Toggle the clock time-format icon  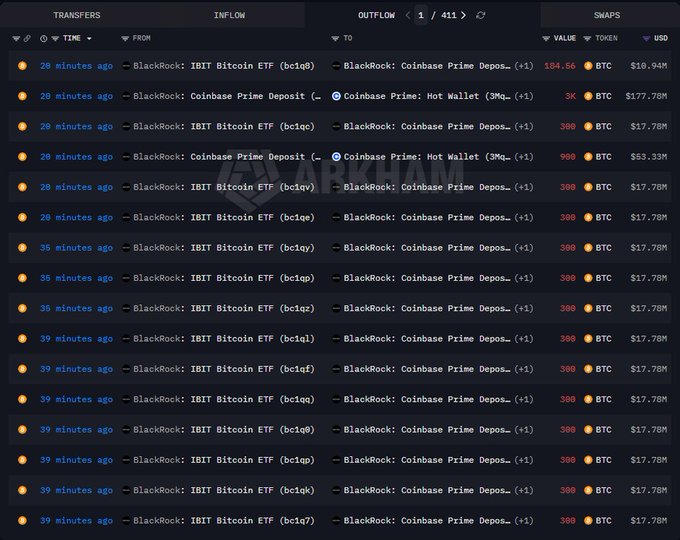click(43, 39)
